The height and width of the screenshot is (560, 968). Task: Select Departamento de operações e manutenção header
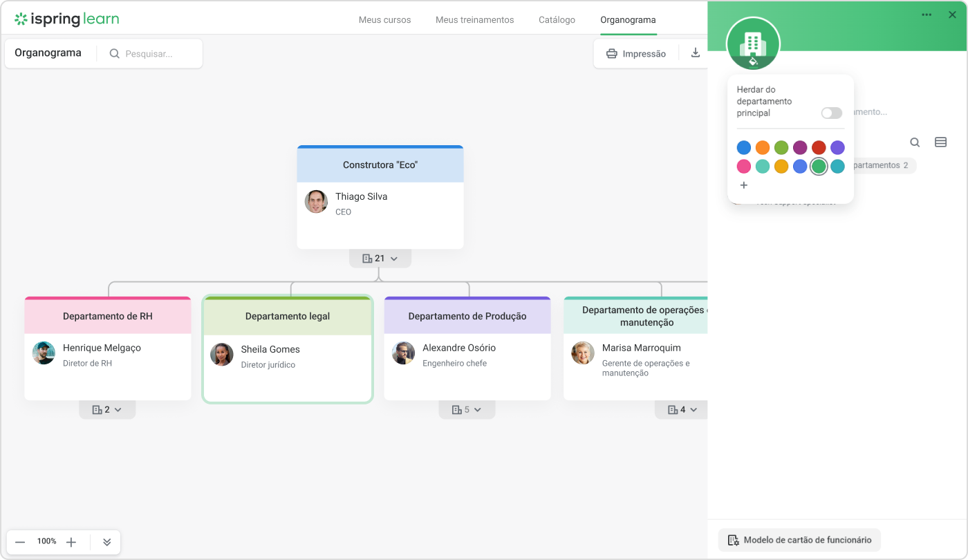636,316
